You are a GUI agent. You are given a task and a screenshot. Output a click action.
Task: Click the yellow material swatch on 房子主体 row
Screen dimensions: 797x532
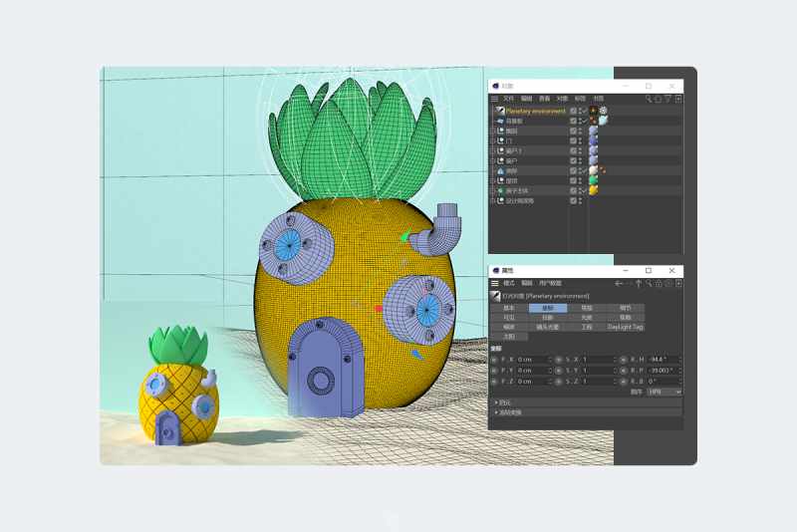click(x=593, y=191)
